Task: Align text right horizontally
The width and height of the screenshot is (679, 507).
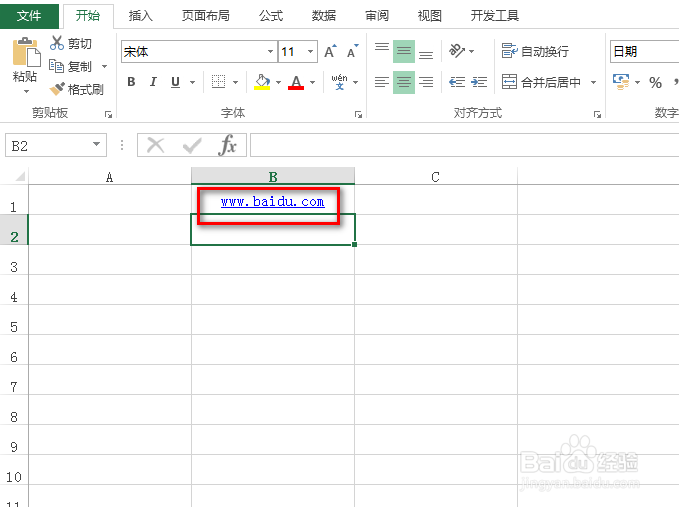Action: point(426,82)
